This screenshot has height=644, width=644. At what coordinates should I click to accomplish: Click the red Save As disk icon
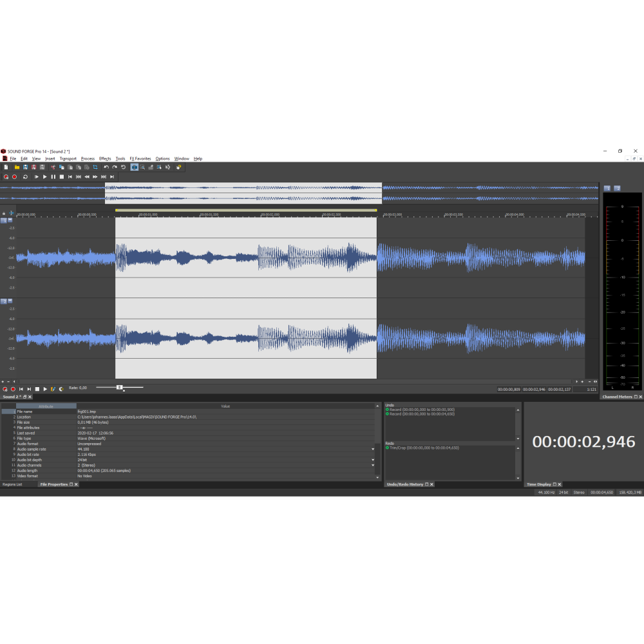(33, 167)
